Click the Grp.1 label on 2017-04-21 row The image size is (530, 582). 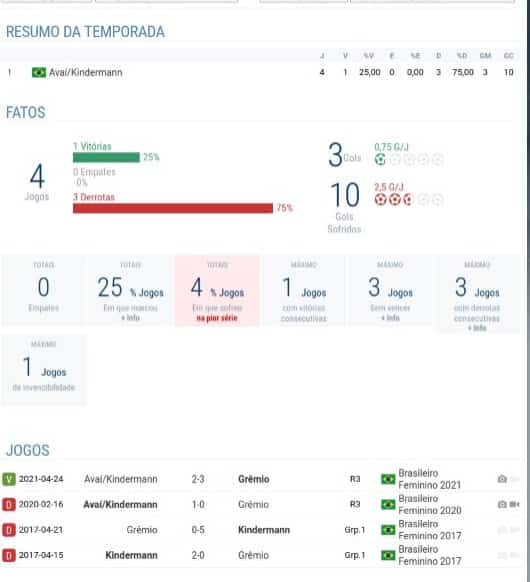tap(355, 530)
